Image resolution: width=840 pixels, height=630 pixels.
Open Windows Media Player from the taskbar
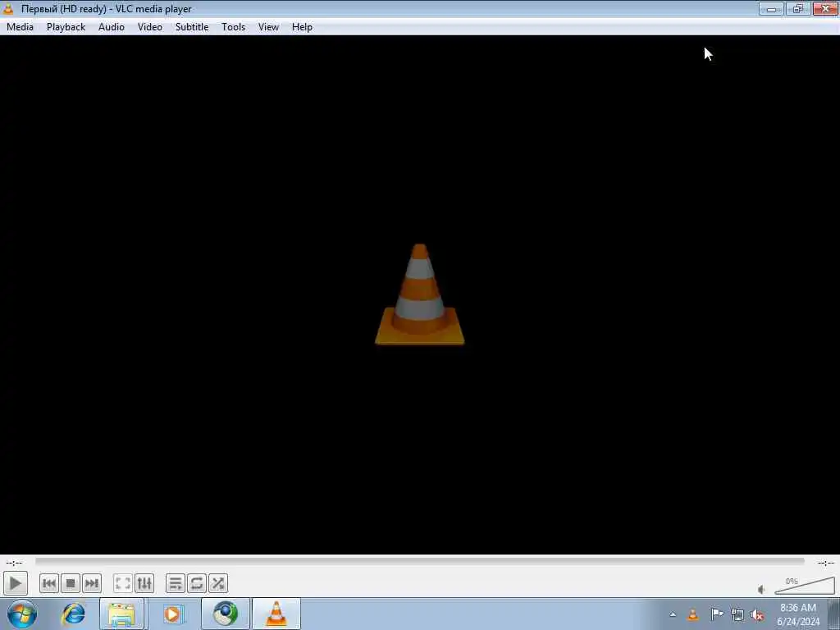(172, 614)
